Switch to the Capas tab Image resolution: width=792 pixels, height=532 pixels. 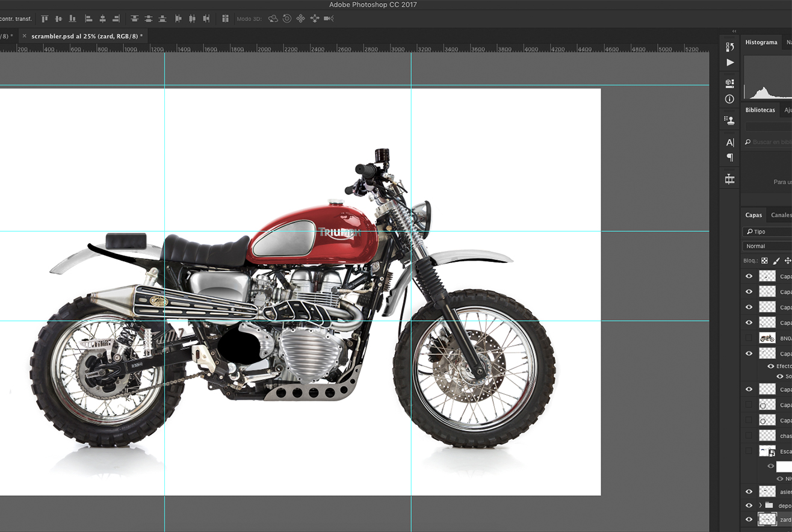(753, 215)
